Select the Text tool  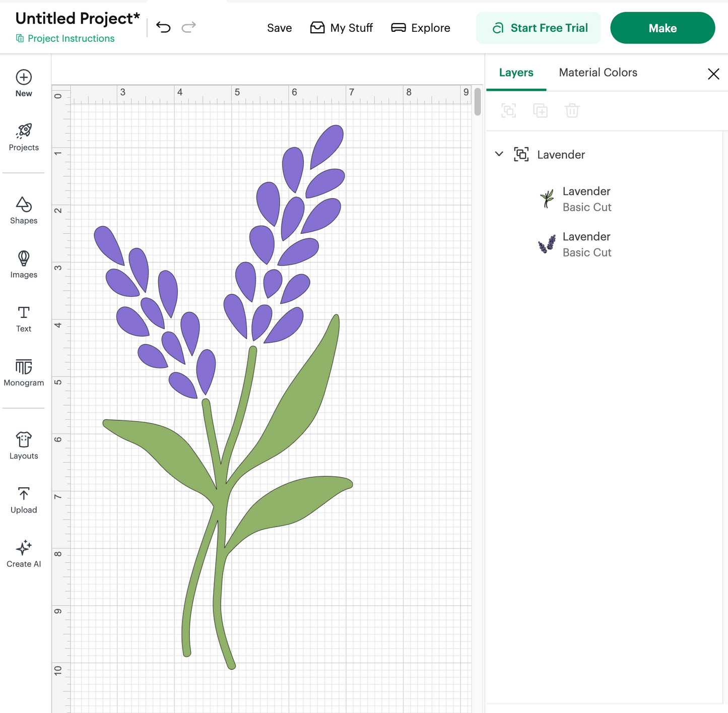24,318
